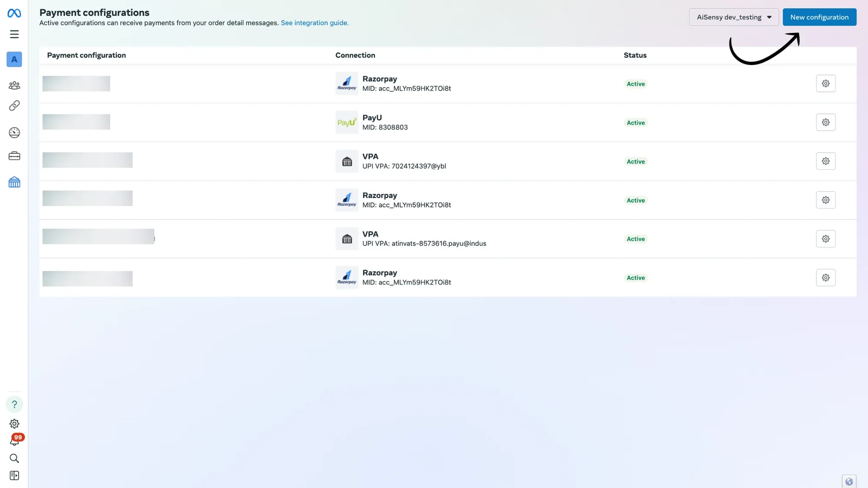The width and height of the screenshot is (868, 488).
Task: Open the Payment configurations bank icon in sidebar
Action: click(14, 182)
